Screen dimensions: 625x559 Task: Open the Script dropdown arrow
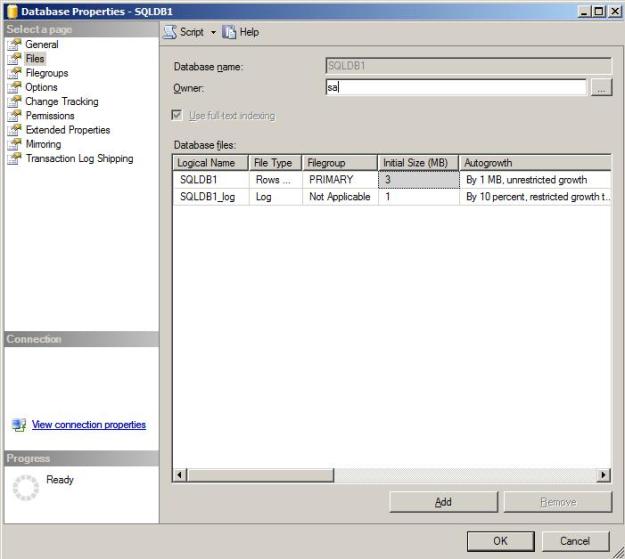(x=213, y=32)
